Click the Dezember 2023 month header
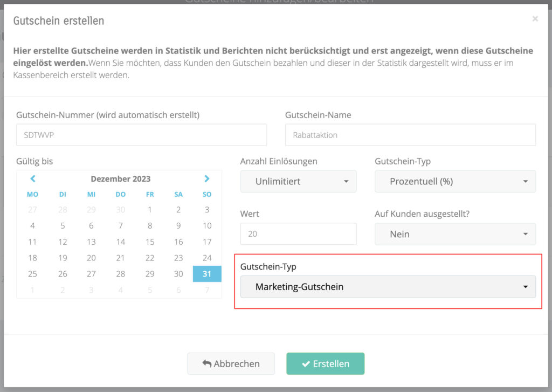The image size is (552, 392). click(120, 178)
